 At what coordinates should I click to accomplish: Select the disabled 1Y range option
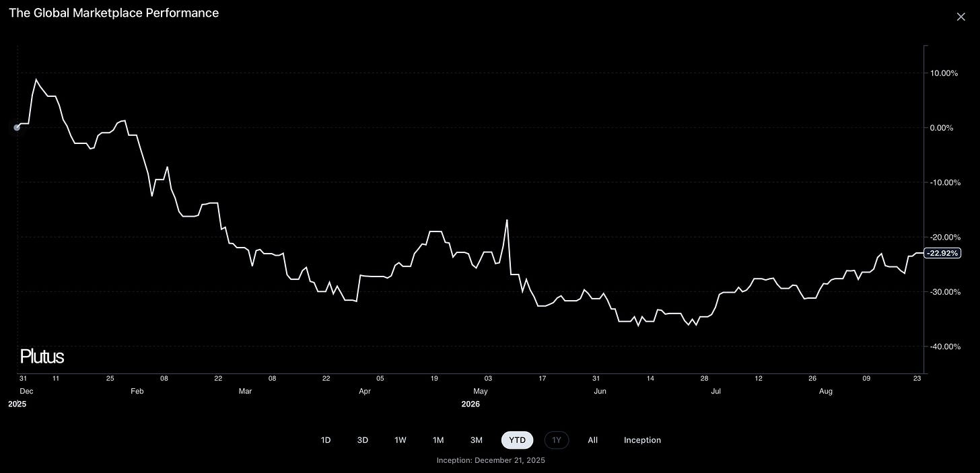(557, 440)
